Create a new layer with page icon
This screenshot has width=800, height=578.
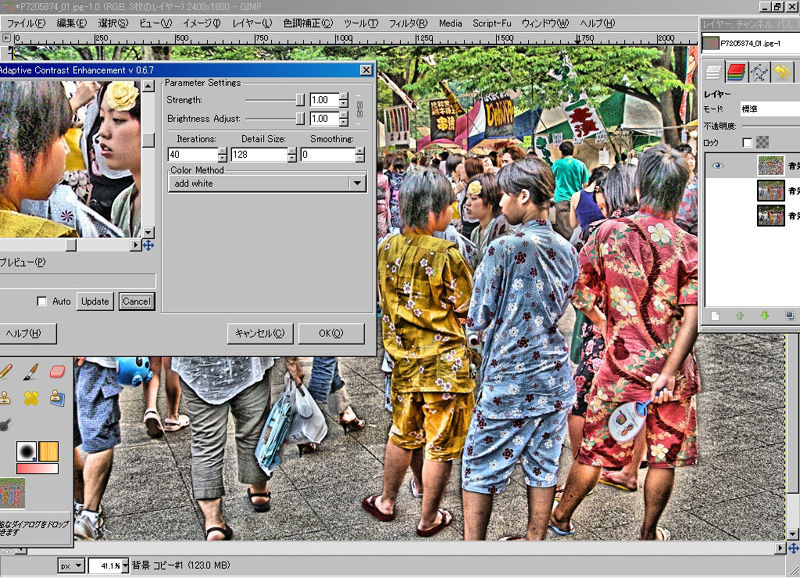pos(715,316)
